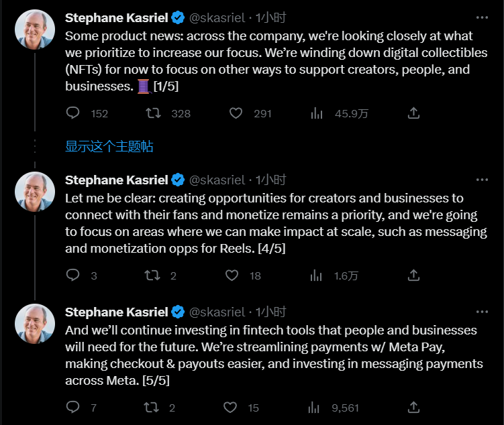
Task: Open more options menu on [4/5] tweet
Action: click(482, 180)
